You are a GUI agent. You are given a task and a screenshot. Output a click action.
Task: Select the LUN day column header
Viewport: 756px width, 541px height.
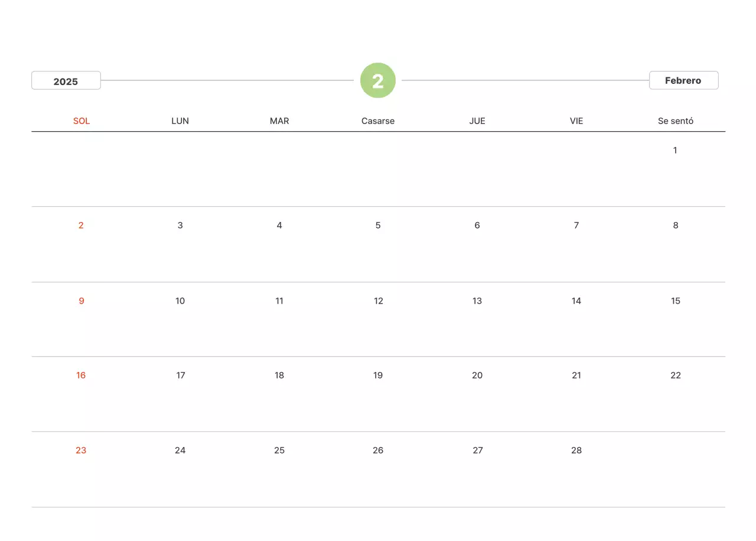coord(180,121)
